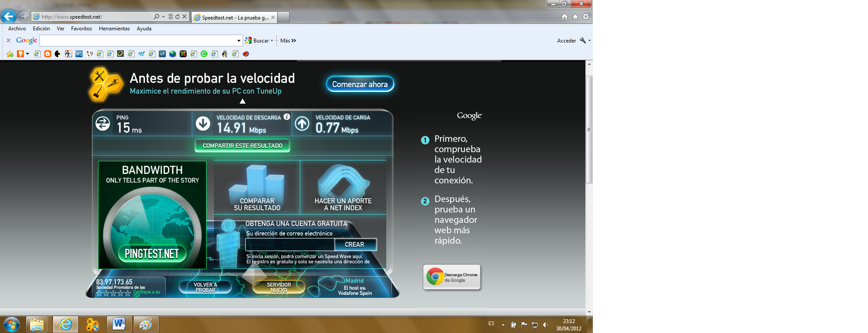This screenshot has width=868, height=333.
Task: Click the info icon beside Velocidad de Descarga
Action: click(287, 117)
